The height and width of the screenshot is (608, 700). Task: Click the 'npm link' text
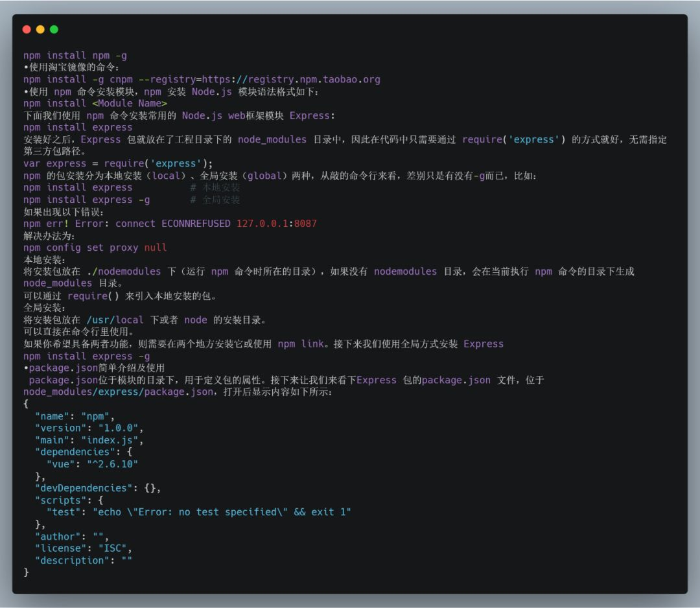pos(301,344)
